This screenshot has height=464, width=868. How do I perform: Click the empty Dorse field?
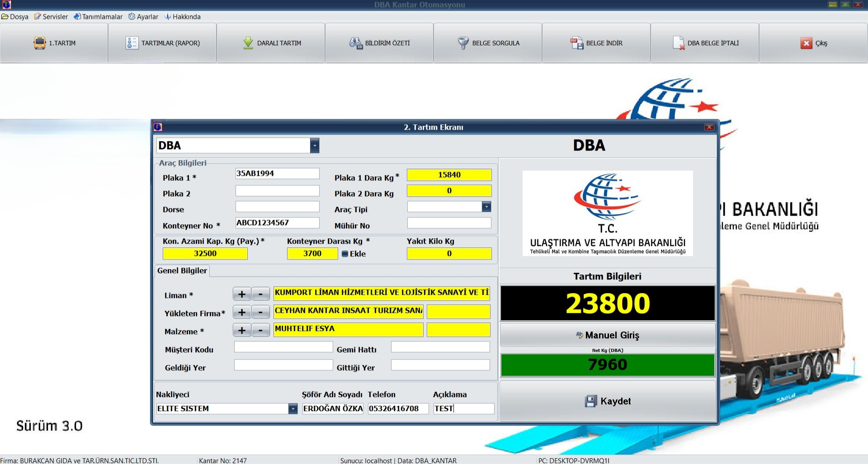277,207
